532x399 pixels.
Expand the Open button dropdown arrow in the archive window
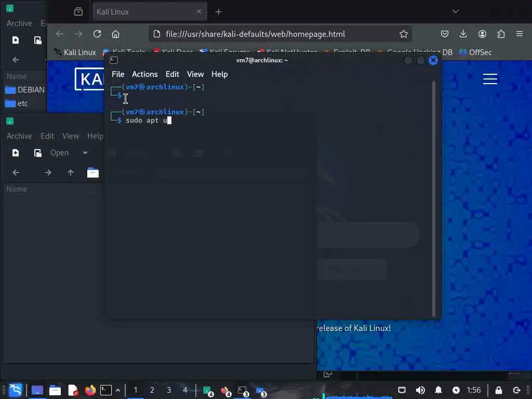point(85,153)
